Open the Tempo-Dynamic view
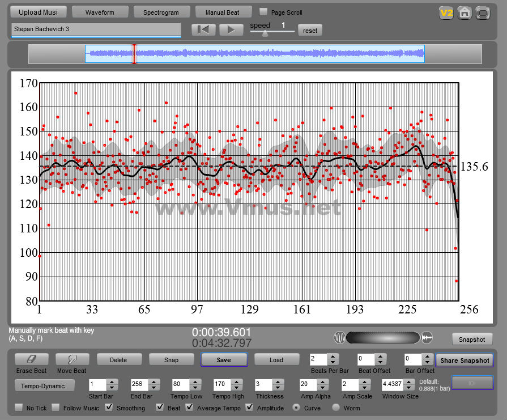Viewport: 507px width, 420px height. click(44, 385)
